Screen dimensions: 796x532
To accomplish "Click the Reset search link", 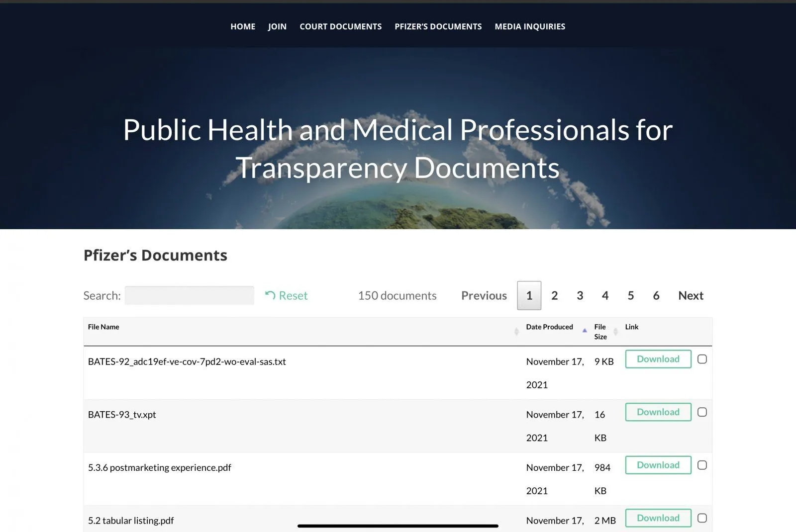I will (x=287, y=295).
